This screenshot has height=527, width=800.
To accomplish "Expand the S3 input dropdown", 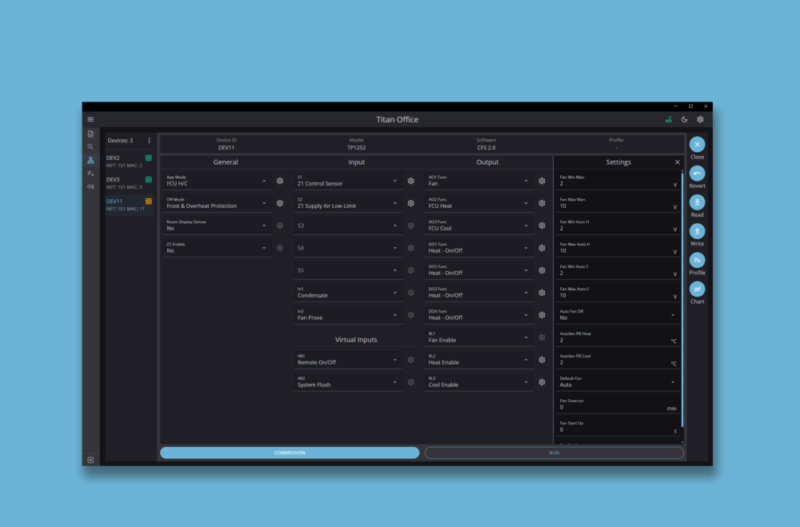I will pos(348,225).
